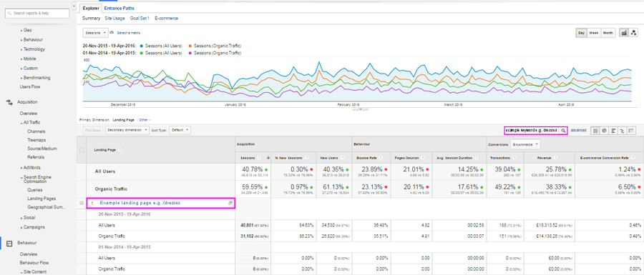Switch table to Pivot view
The image size is (644, 275).
tap(632, 130)
